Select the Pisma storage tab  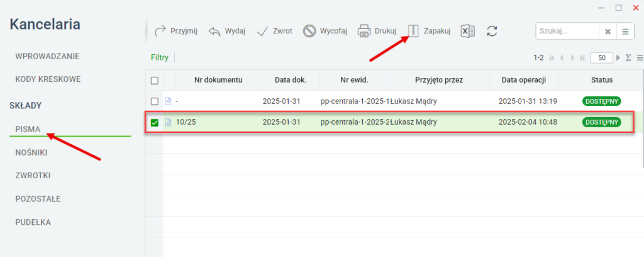pyautogui.click(x=28, y=129)
